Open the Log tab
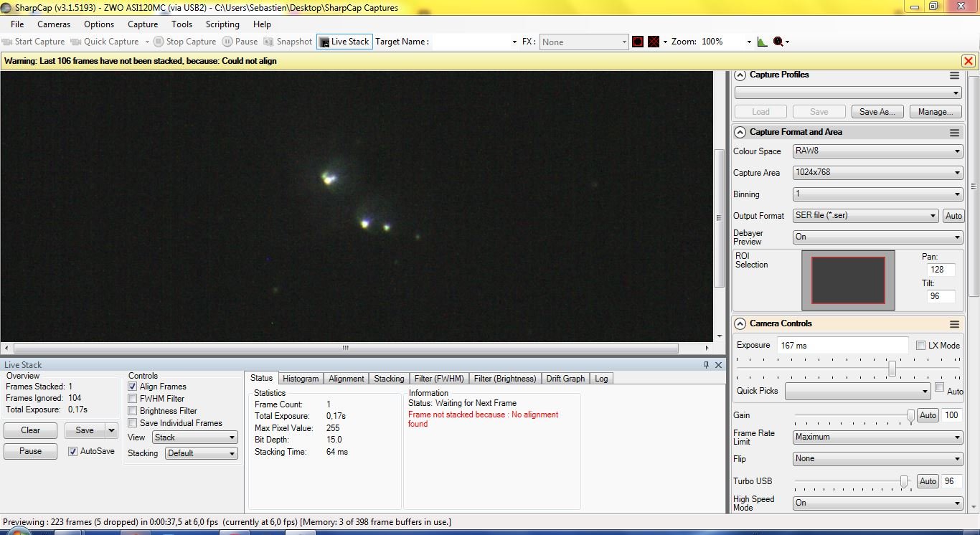The height and width of the screenshot is (535, 980). [x=601, y=379]
